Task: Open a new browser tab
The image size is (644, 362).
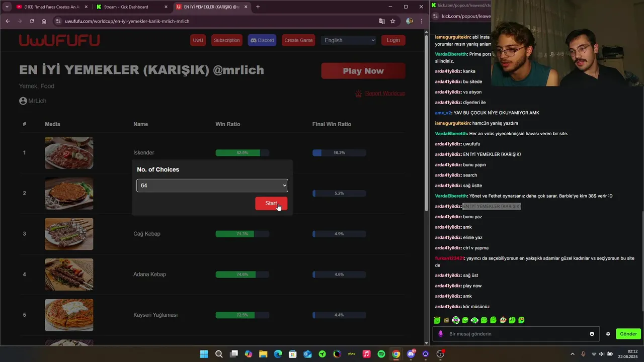Action: pos(258,7)
